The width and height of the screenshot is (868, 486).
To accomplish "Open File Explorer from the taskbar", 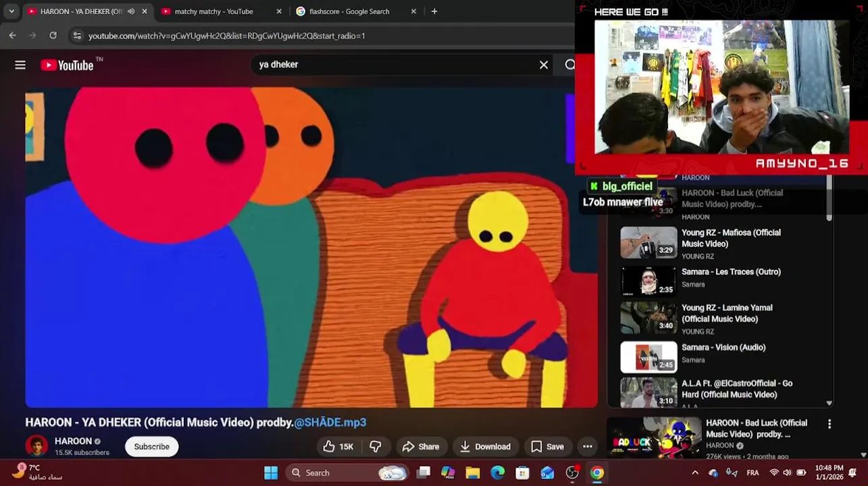I will 472,473.
